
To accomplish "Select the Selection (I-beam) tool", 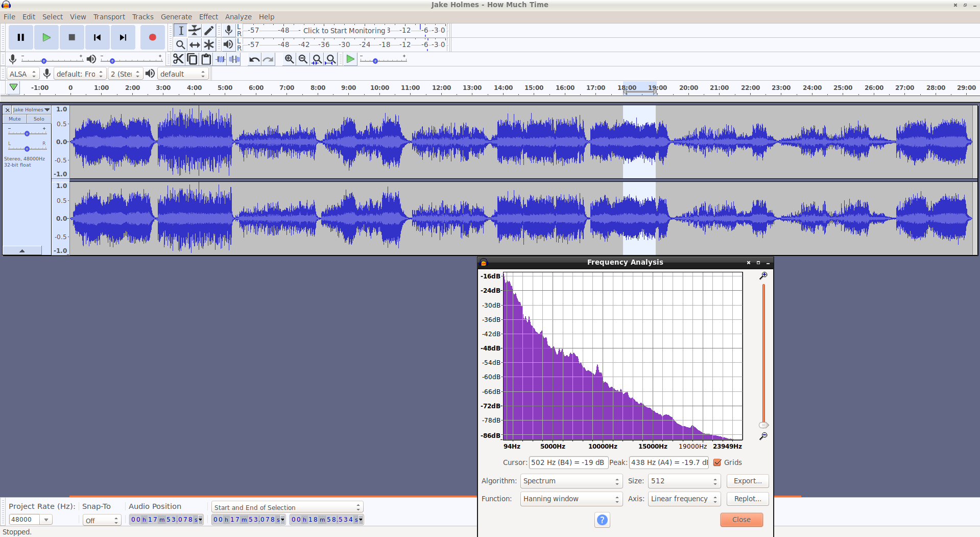I will [181, 31].
